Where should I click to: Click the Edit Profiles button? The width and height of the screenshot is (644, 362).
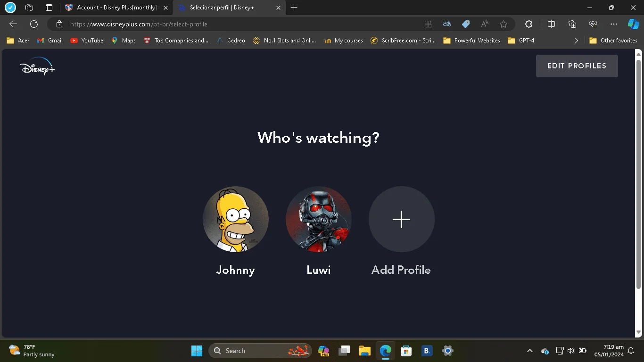coord(577,66)
